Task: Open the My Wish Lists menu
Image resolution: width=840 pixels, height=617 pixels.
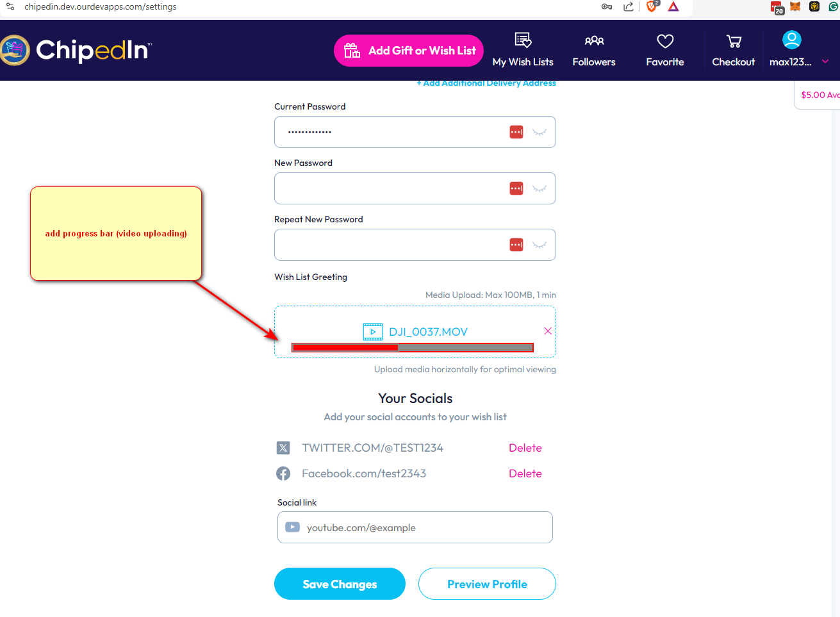Action: point(523,50)
